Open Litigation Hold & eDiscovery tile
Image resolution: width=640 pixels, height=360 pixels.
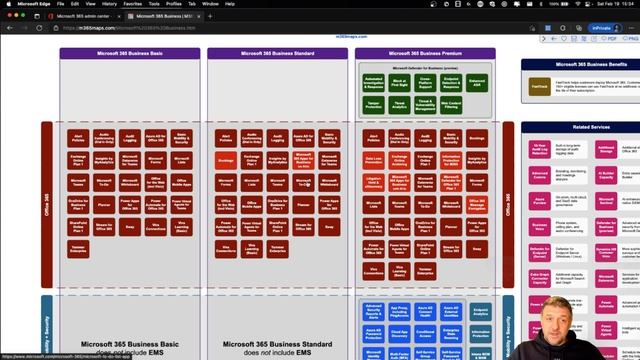(x=373, y=183)
